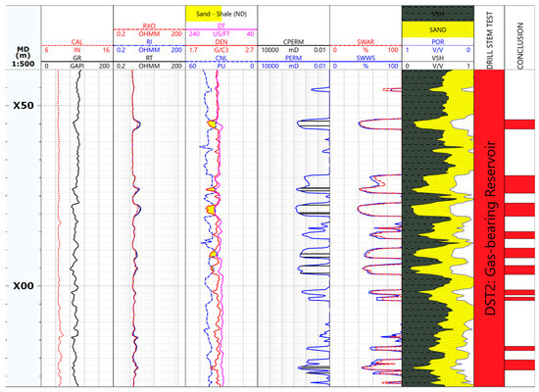Screen dimensions: 539x392
Task: Click the X50 depth marker
Action: (24, 106)
